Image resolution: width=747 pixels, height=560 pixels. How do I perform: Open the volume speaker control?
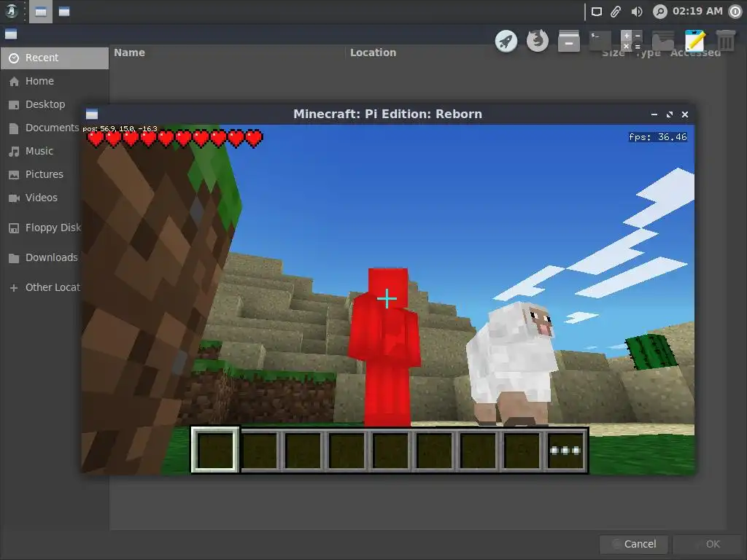coord(636,12)
